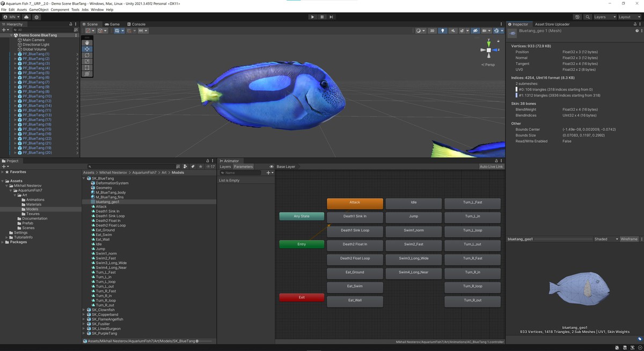Image resolution: width=644 pixels, height=351 pixels.
Task: Select the Scale tool
Action: click(x=87, y=61)
